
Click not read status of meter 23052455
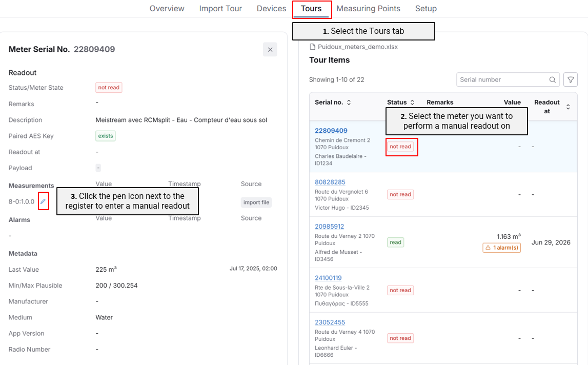[x=400, y=338]
